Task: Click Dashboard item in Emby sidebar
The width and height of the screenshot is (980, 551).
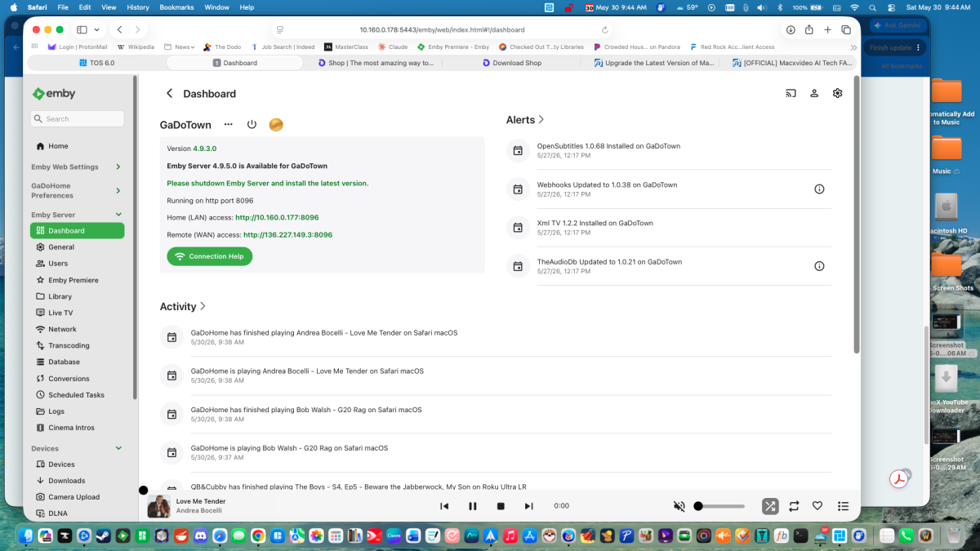Action: 78,231
